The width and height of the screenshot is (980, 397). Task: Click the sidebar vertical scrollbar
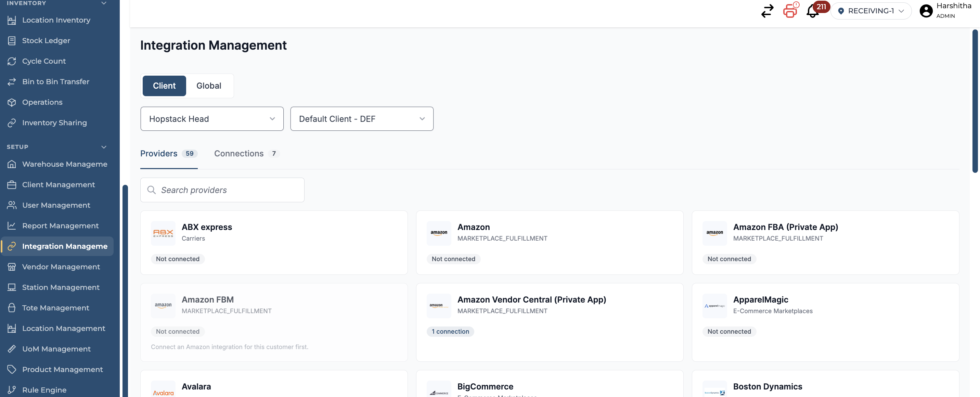click(125, 291)
